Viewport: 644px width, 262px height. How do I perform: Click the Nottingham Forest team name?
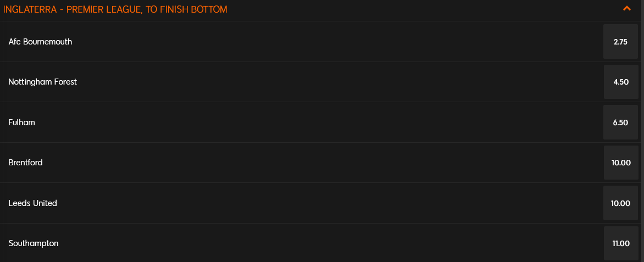[43, 82]
